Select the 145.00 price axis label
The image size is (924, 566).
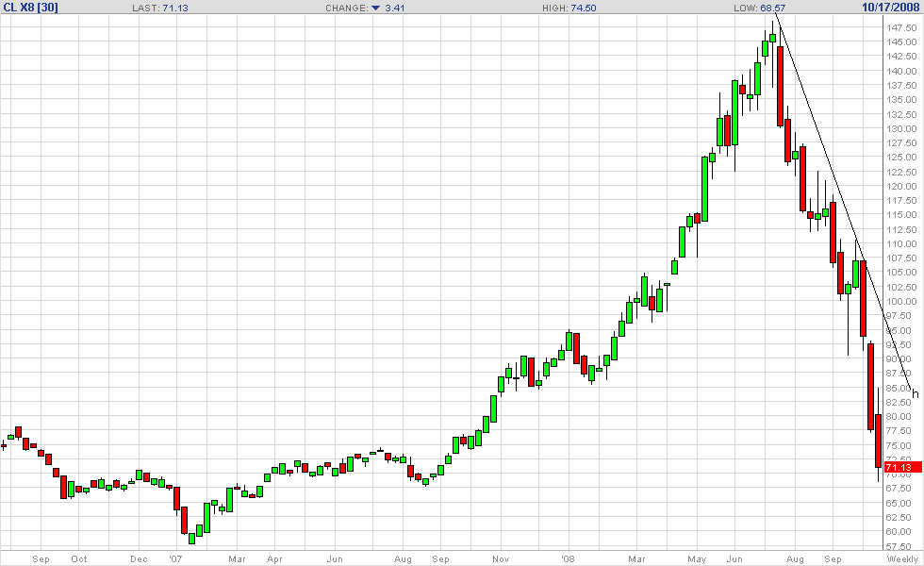click(x=901, y=42)
